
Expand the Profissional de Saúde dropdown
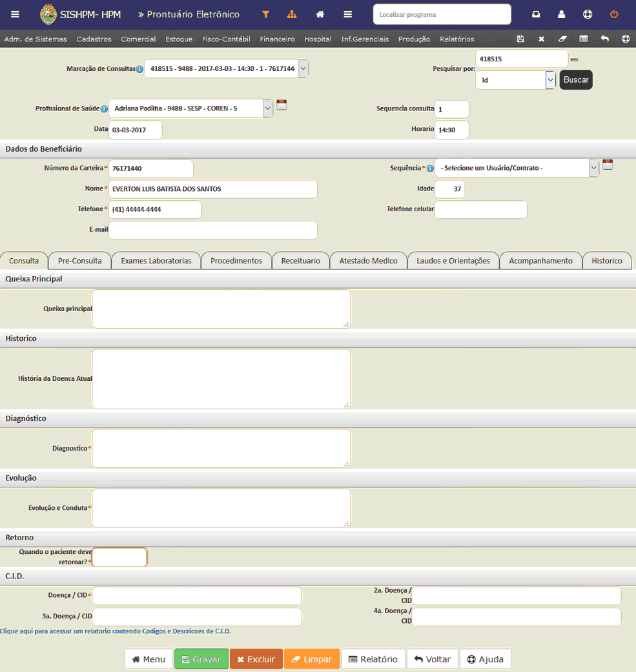[267, 108]
